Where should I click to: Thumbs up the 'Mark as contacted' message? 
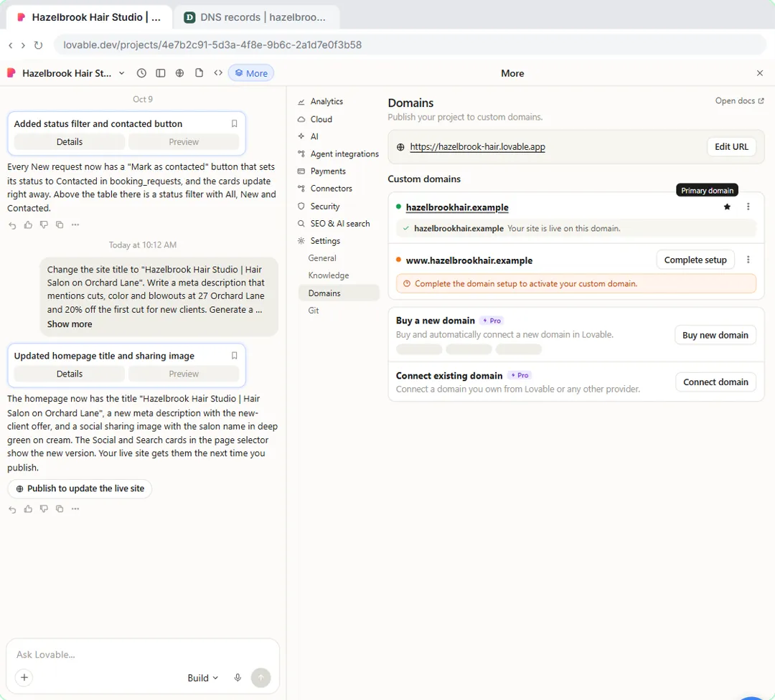pyautogui.click(x=28, y=225)
